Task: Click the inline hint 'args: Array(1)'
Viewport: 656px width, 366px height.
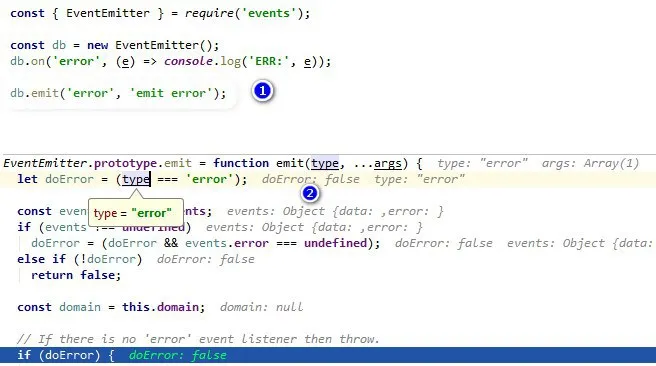Action: (x=590, y=163)
